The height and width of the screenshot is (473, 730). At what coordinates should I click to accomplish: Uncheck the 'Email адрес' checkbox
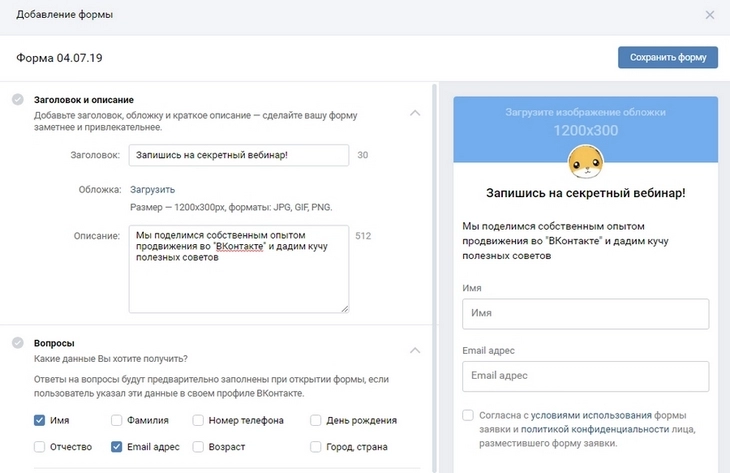[116, 447]
